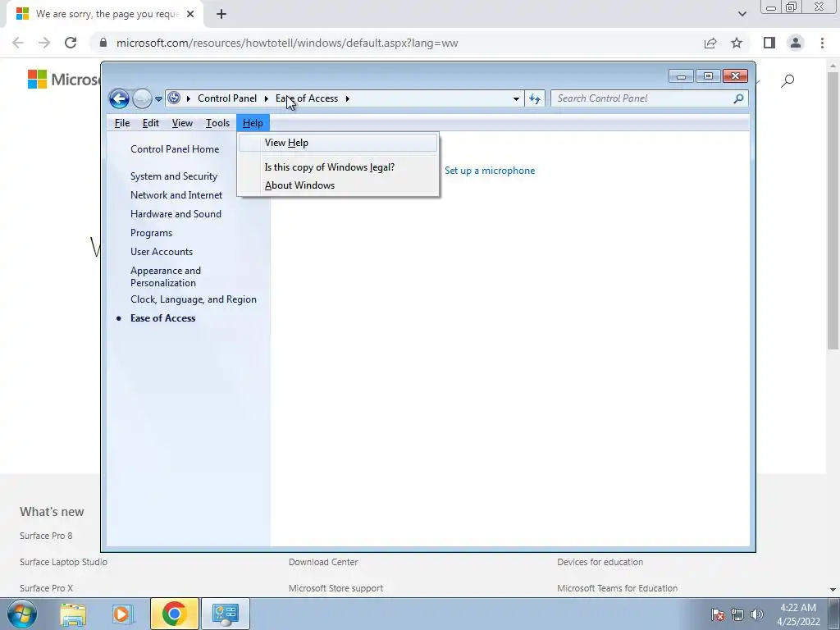Click Chrome back navigation arrow
The width and height of the screenshot is (840, 630).
click(x=18, y=43)
